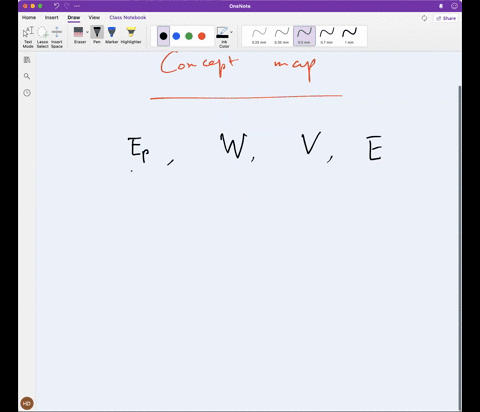Set pen thickness to 0.7 mm

point(327,36)
